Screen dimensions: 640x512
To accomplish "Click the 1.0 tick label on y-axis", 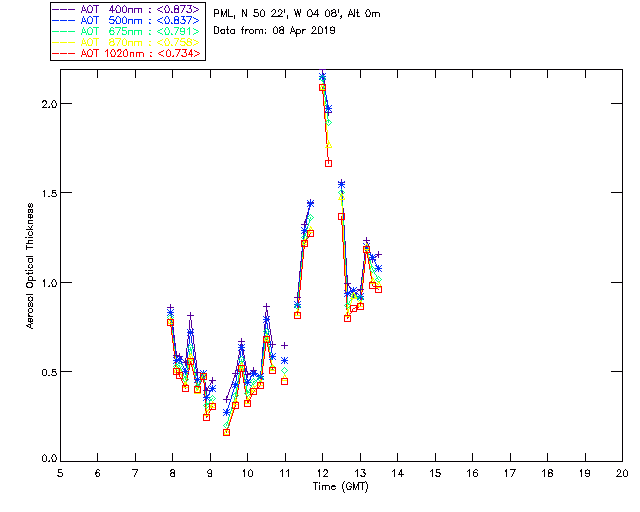I will click(x=45, y=282).
